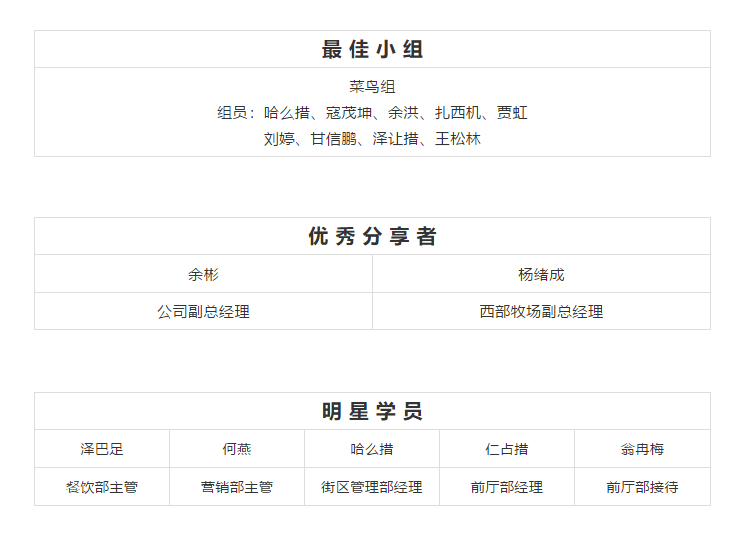Click the 前厅部经理 position cell
Image resolution: width=756 pixels, height=535 pixels.
(x=507, y=487)
